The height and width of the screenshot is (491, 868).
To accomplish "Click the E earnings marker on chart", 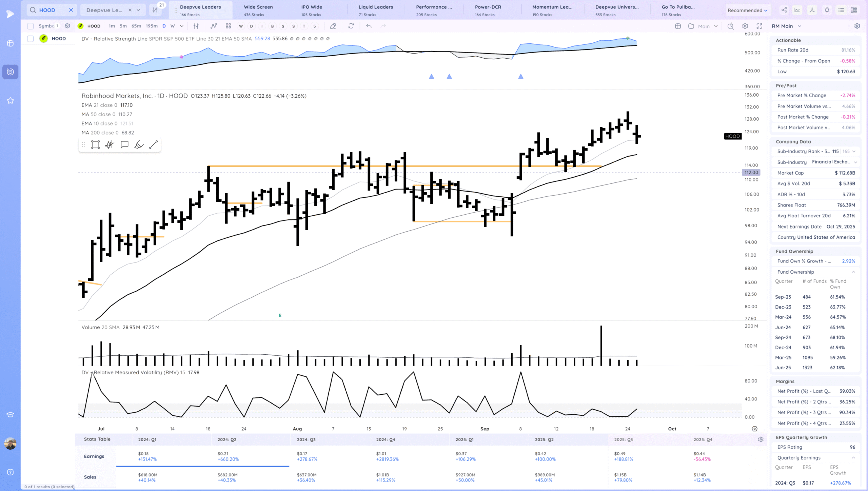I will coord(280,315).
